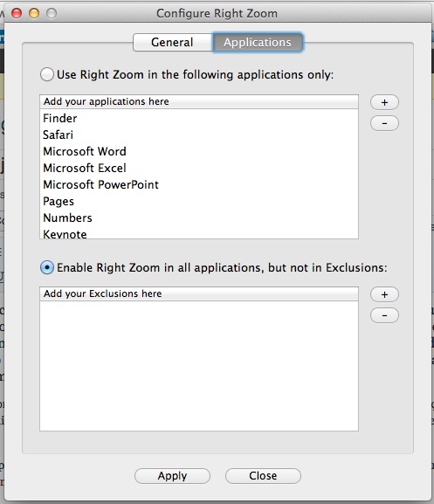434x504 pixels.
Task: Select Pages in the applications list
Action: click(x=199, y=202)
